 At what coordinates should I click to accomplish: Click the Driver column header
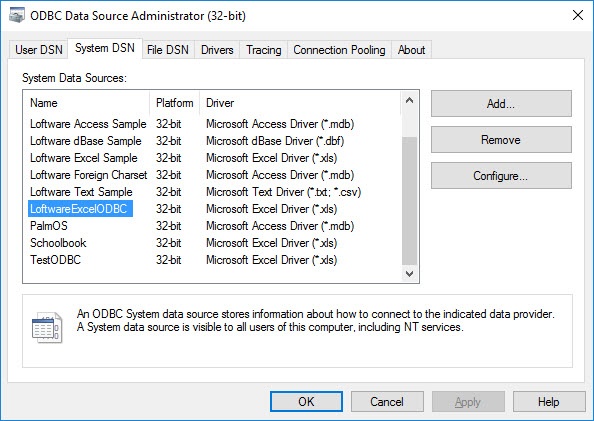coord(299,103)
